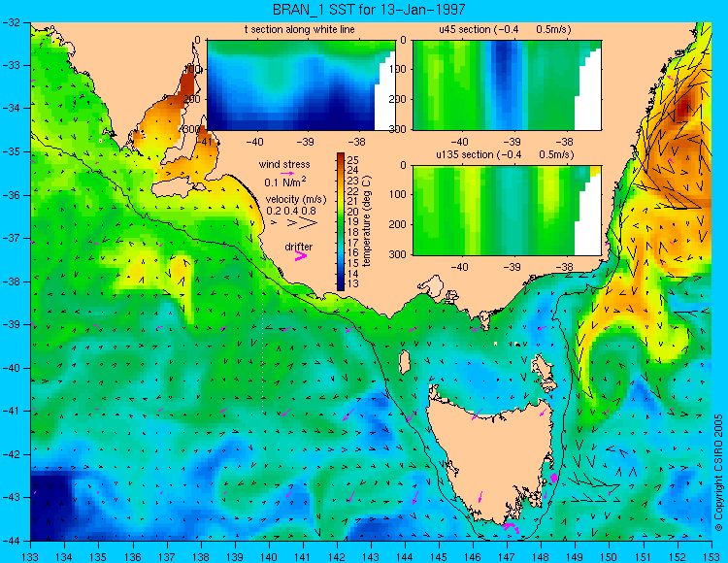Click longitude tick label '140'
The width and height of the screenshot is (728, 563).
click(x=268, y=557)
